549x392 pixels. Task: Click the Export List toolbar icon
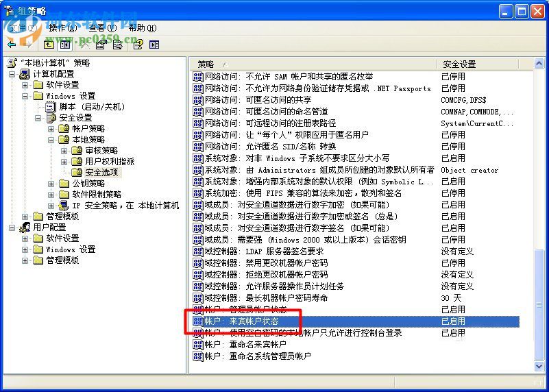pyautogui.click(x=118, y=45)
